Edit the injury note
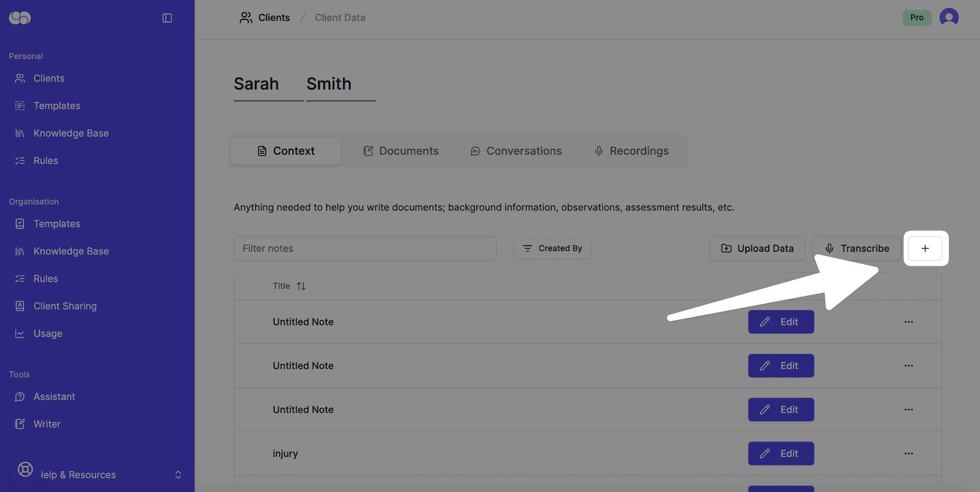Viewport: 980px width, 492px height. (781, 453)
